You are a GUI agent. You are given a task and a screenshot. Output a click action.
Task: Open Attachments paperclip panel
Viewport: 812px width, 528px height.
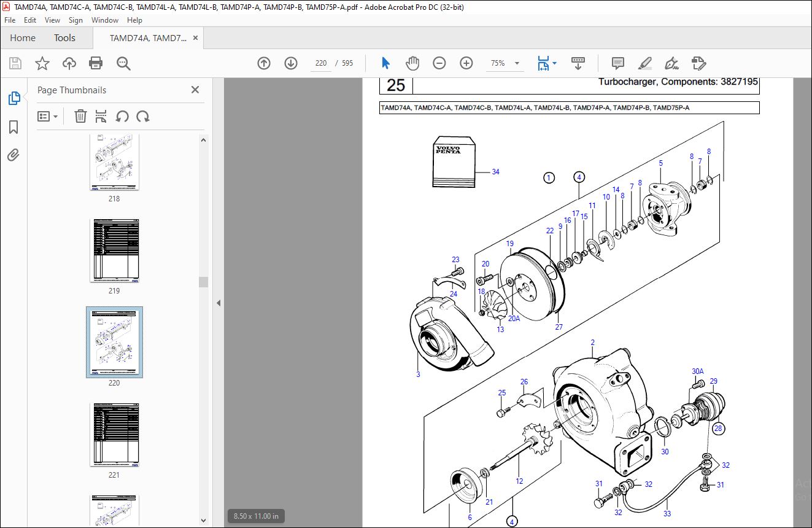pos(14,155)
